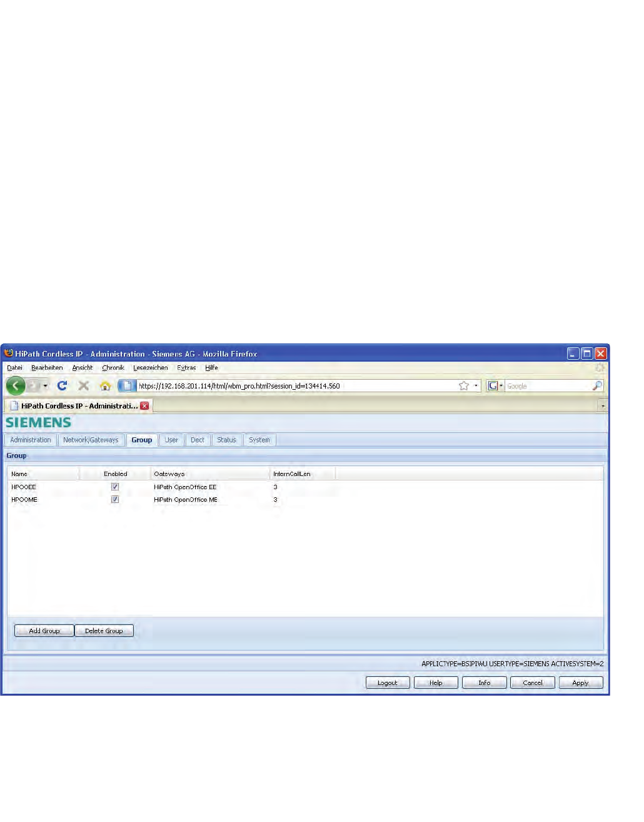Switch to the Status tab
Viewport: 644px width, 822px height.
point(227,440)
